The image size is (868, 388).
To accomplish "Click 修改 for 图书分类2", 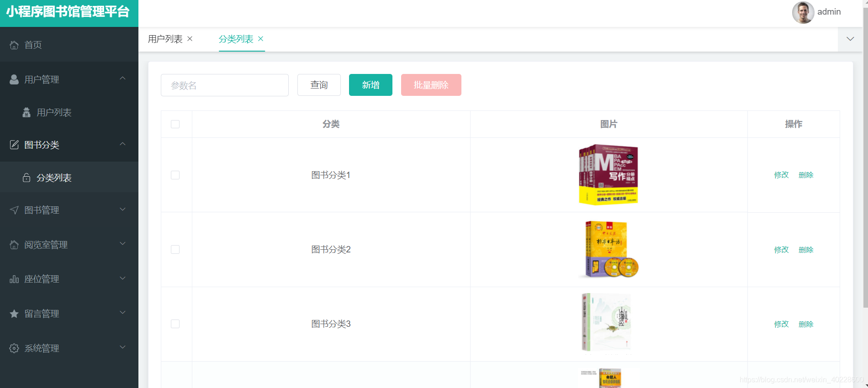I will pos(781,250).
